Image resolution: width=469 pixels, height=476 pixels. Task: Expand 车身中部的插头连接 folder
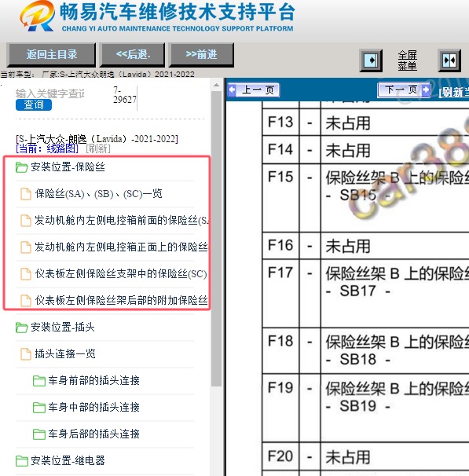[x=93, y=408]
